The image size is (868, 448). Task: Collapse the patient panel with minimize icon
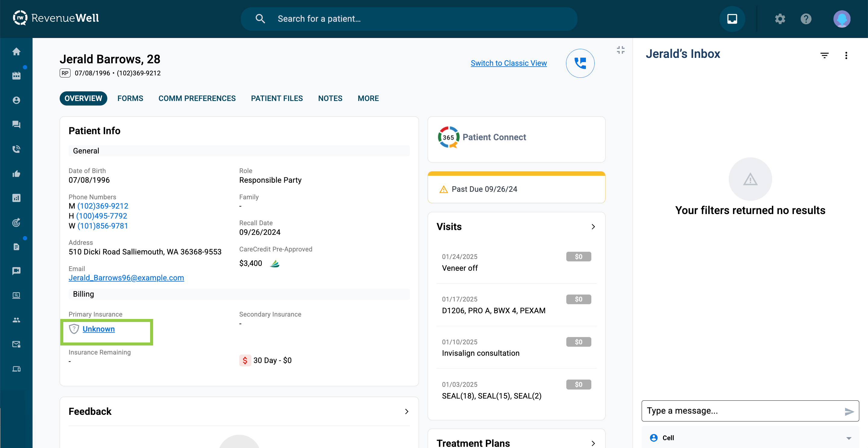pyautogui.click(x=620, y=50)
